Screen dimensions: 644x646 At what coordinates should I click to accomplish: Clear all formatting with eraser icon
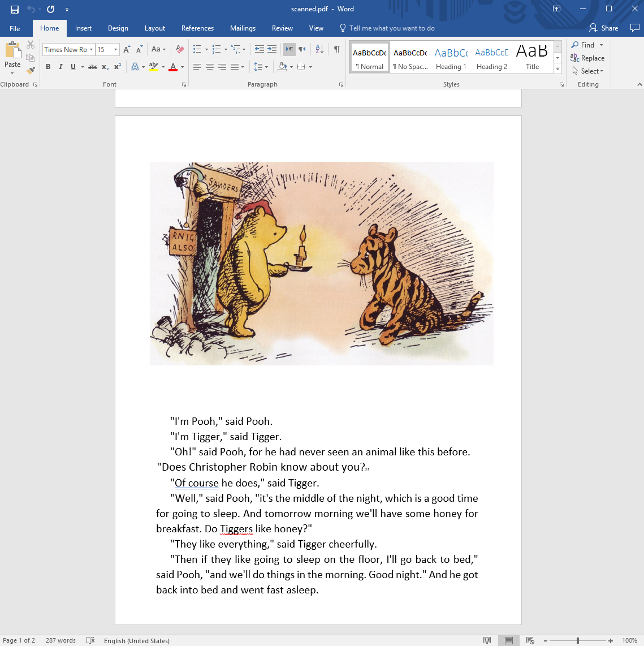(180, 49)
